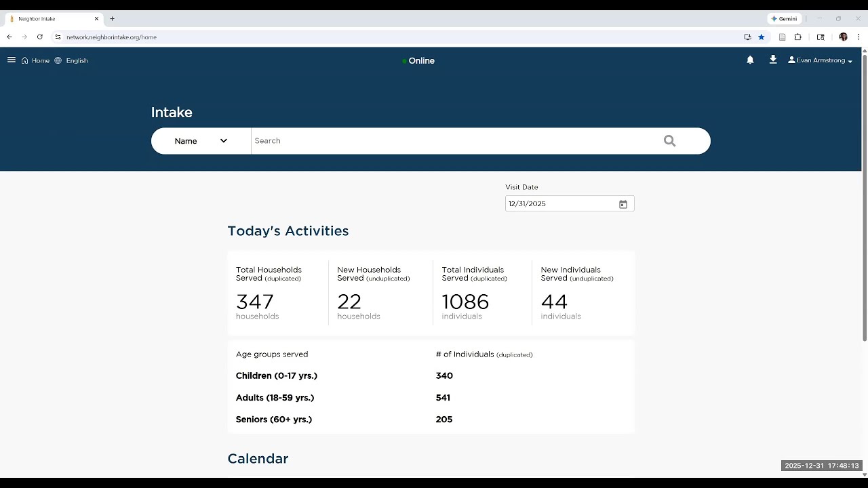Click the globe language icon
Viewport: 868px width, 488px height.
tap(58, 60)
